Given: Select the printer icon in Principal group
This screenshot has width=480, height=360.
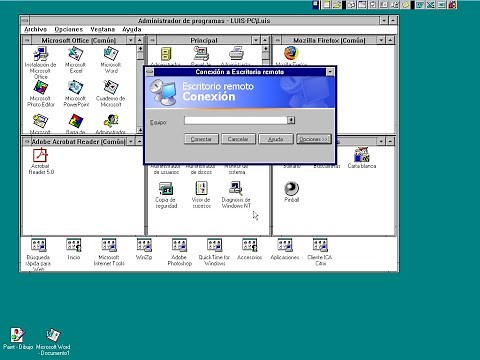Looking at the screenshot, I should pos(236,53).
